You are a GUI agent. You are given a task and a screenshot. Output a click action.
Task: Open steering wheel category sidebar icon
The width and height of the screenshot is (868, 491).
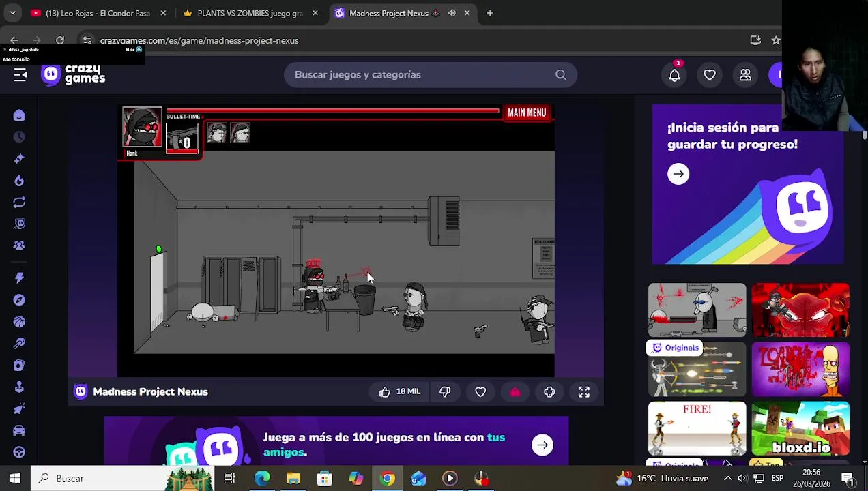pyautogui.click(x=19, y=452)
